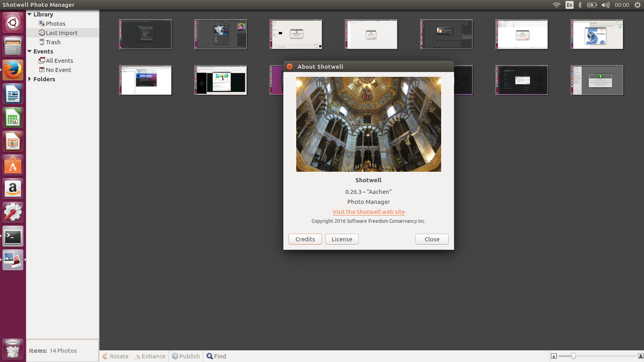644x362 pixels.
Task: Open Ubuntu Software from the launcher
Action: [13, 165]
